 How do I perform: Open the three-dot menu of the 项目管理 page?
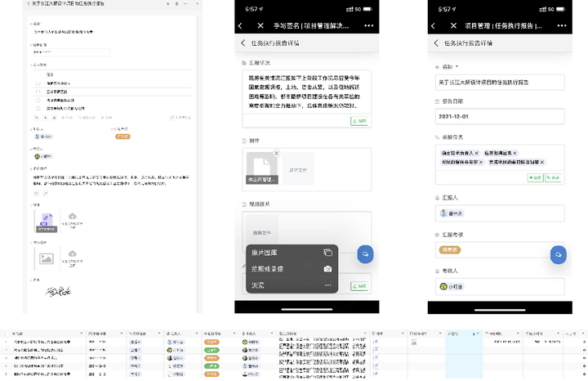pos(562,25)
